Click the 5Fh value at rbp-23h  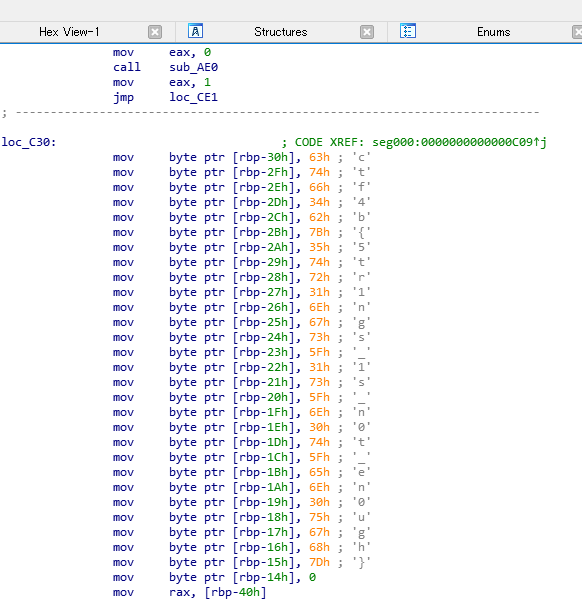click(x=319, y=352)
